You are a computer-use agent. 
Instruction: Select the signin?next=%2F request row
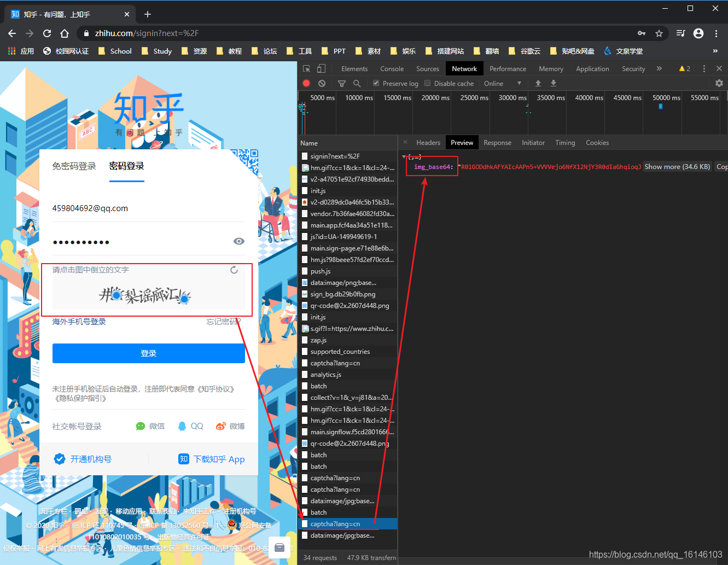(x=348, y=156)
